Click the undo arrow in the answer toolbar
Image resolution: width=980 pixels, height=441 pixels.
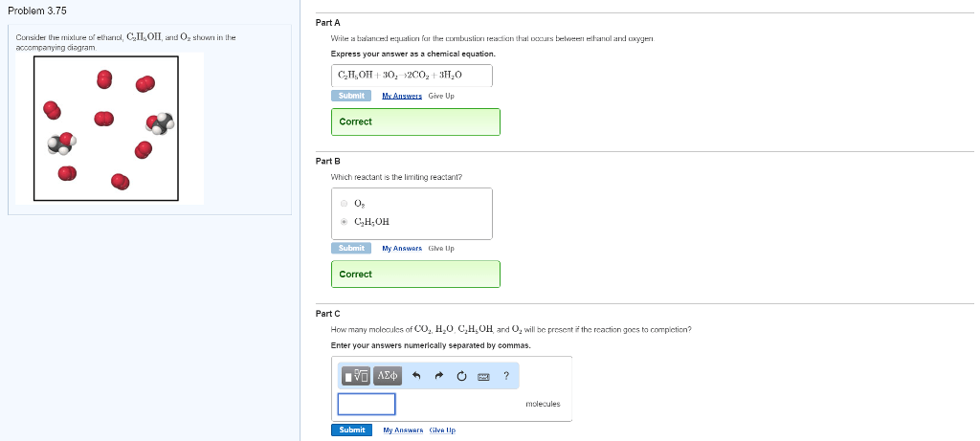[x=417, y=376]
